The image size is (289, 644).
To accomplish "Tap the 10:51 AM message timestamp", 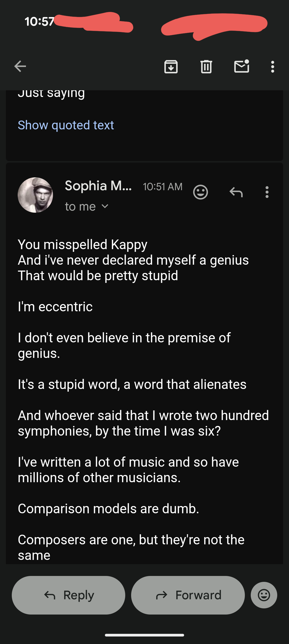I will click(163, 187).
